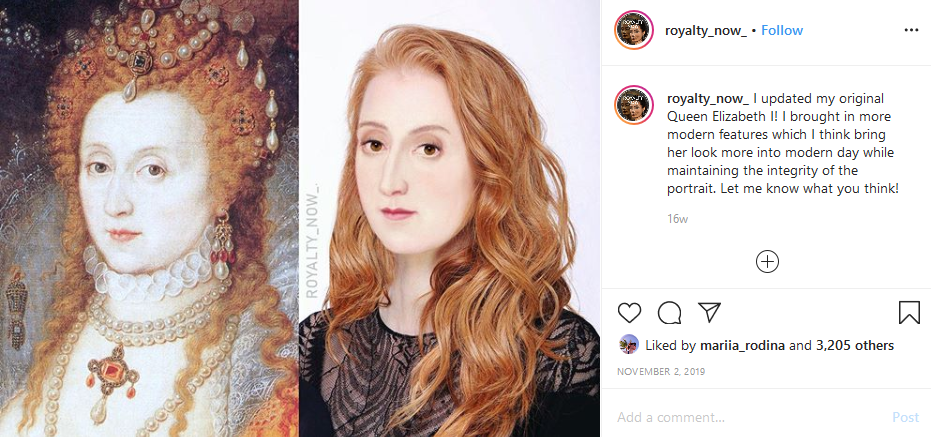Open the three-dot more options menu
931x437 pixels.
pyautogui.click(x=911, y=30)
